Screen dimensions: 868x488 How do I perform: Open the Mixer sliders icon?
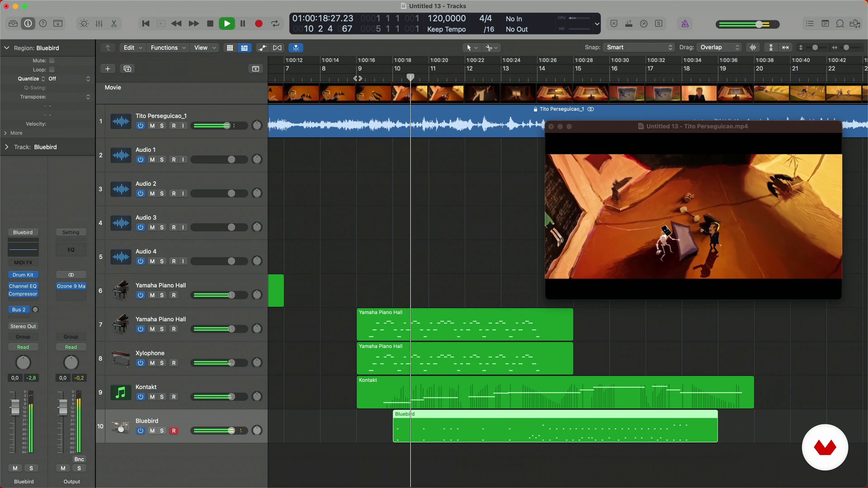(99, 23)
